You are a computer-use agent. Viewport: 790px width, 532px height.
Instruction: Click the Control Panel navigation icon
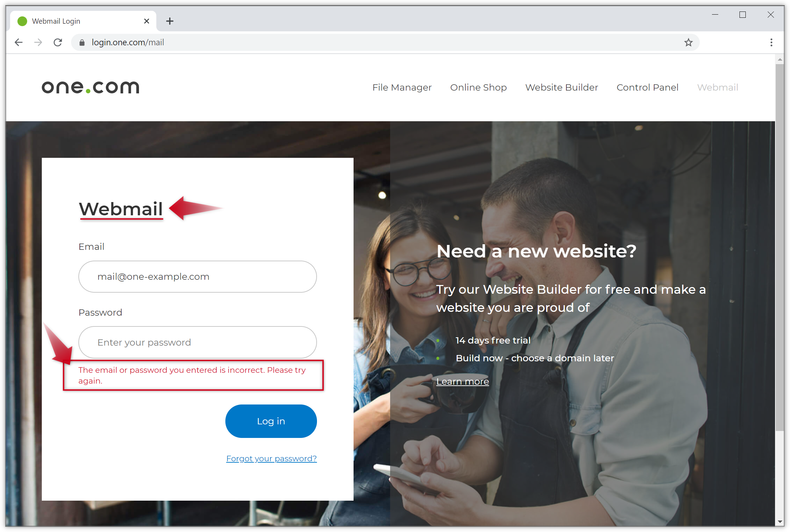point(647,87)
